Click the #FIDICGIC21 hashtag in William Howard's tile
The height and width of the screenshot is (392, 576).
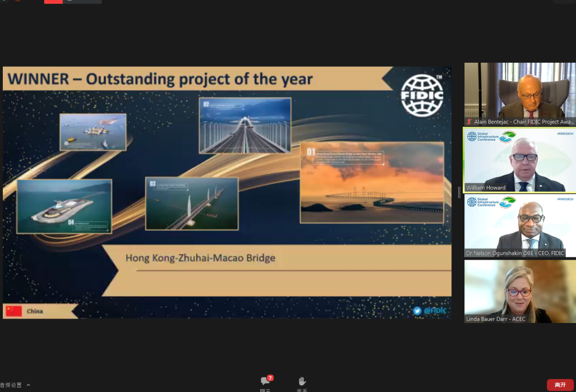coord(565,133)
